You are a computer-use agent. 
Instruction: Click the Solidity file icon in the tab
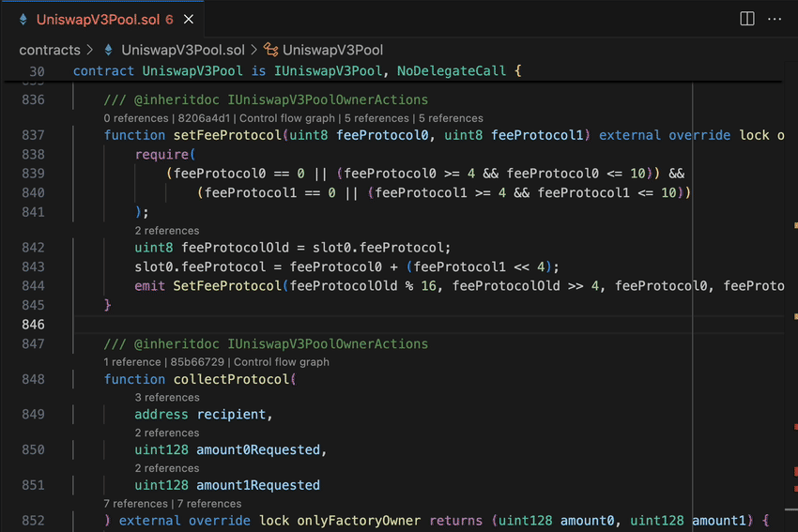[x=23, y=19]
